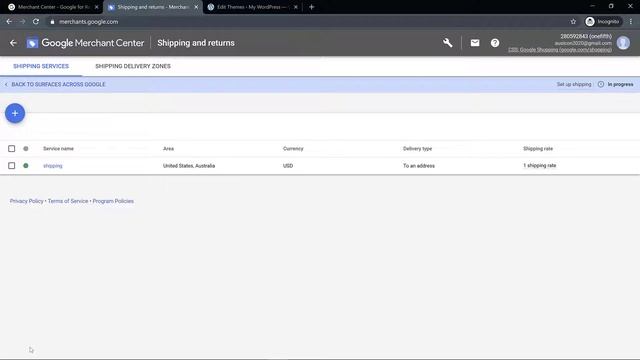Click the green status dot for shipping row
The image size is (640, 360).
click(x=26, y=166)
